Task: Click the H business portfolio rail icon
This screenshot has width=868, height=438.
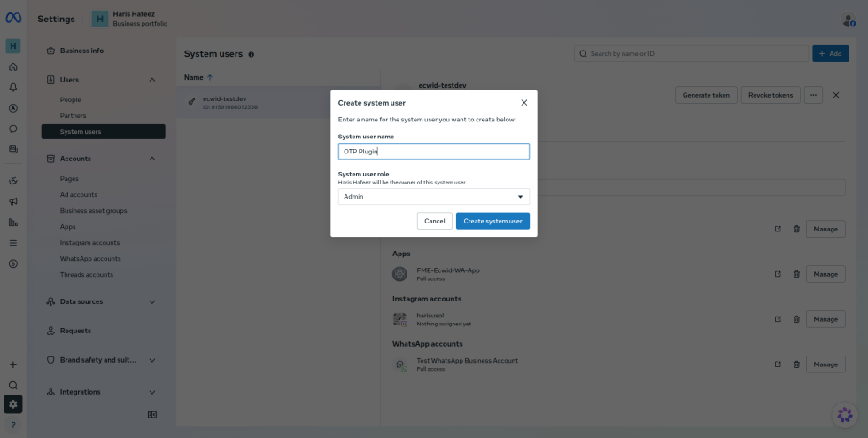Action: click(x=13, y=46)
